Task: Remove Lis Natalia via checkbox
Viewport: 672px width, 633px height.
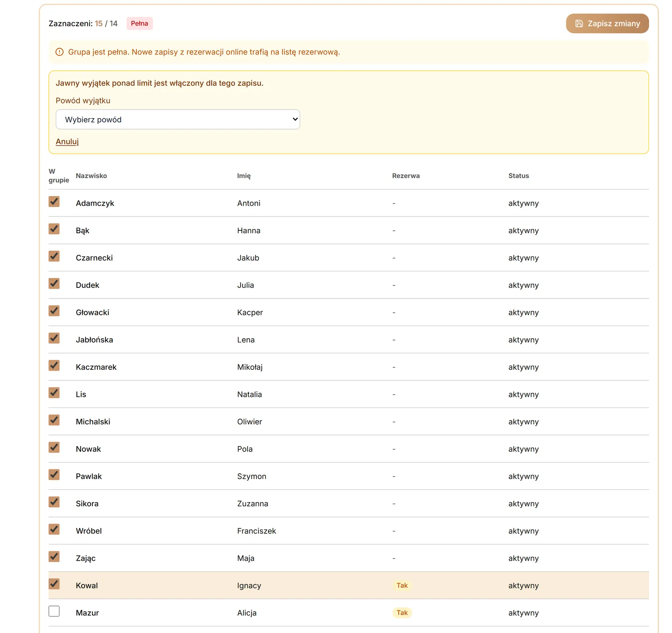Action: click(x=54, y=393)
